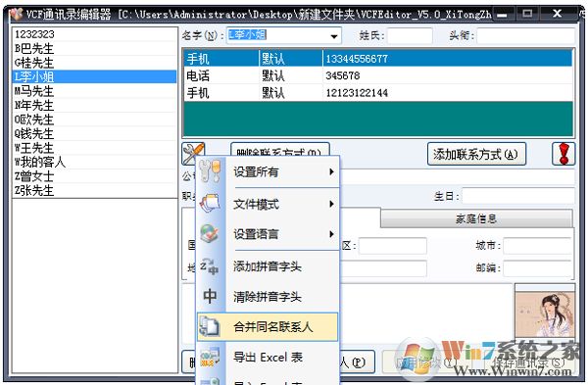Switch to the 家庭信息 tab
The height and width of the screenshot is (385, 588).
pos(476,218)
